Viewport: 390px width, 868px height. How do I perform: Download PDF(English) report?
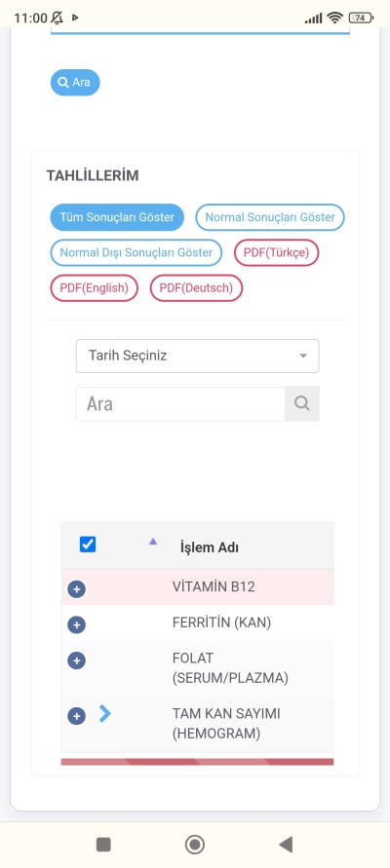(95, 288)
